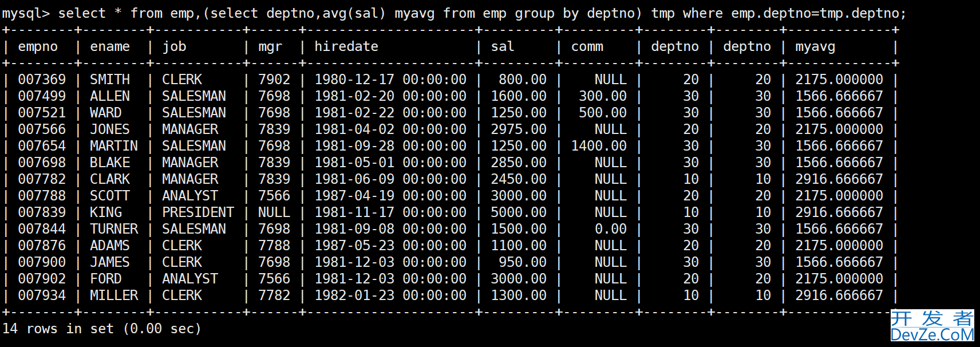
Task: Select employee name BLAKE
Action: click(110, 163)
